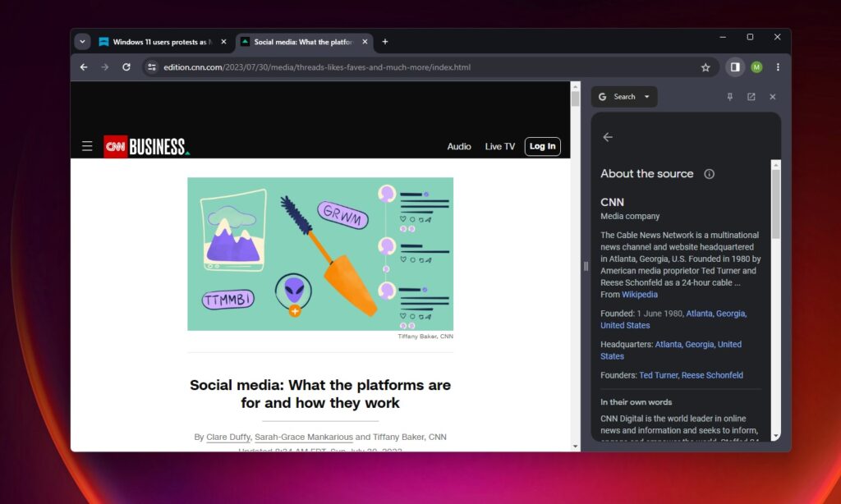Click the back arrow in the search panel
The height and width of the screenshot is (504, 841).
point(608,137)
